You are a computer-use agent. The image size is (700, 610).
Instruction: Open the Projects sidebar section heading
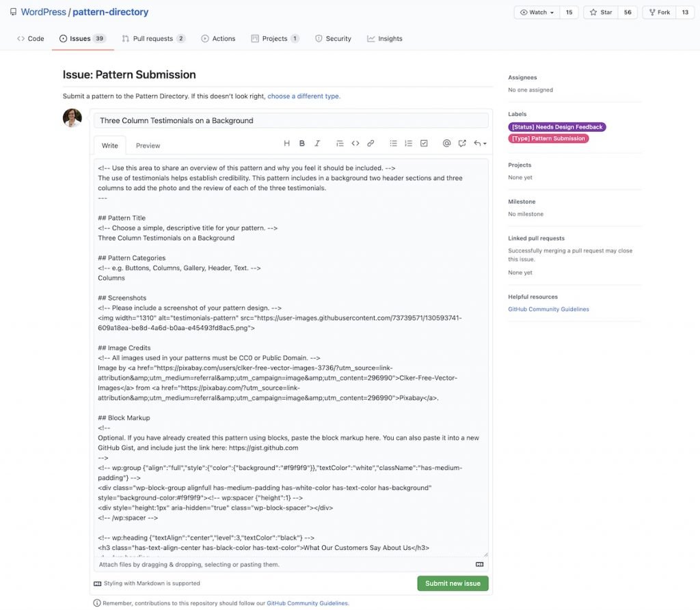click(x=520, y=165)
